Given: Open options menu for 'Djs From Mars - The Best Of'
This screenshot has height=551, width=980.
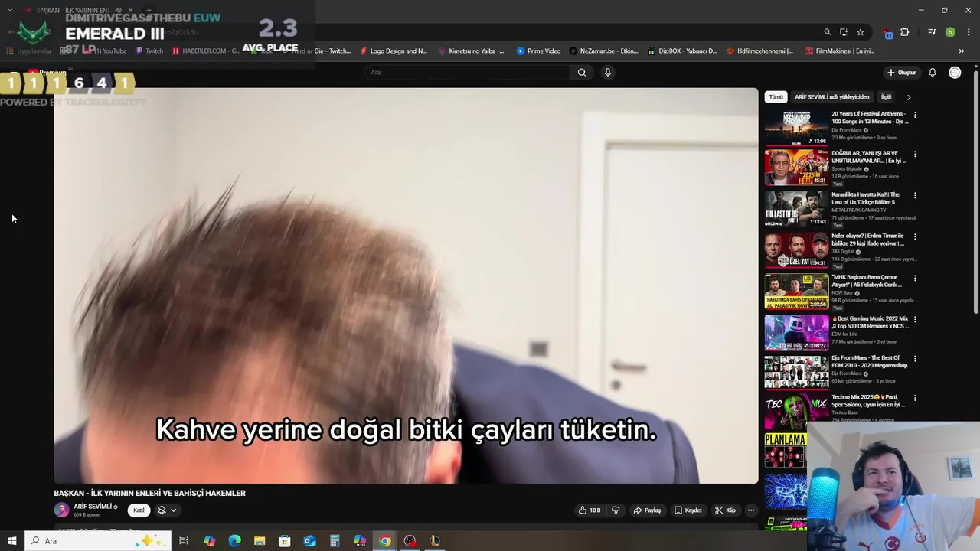Looking at the screenshot, I should (915, 359).
